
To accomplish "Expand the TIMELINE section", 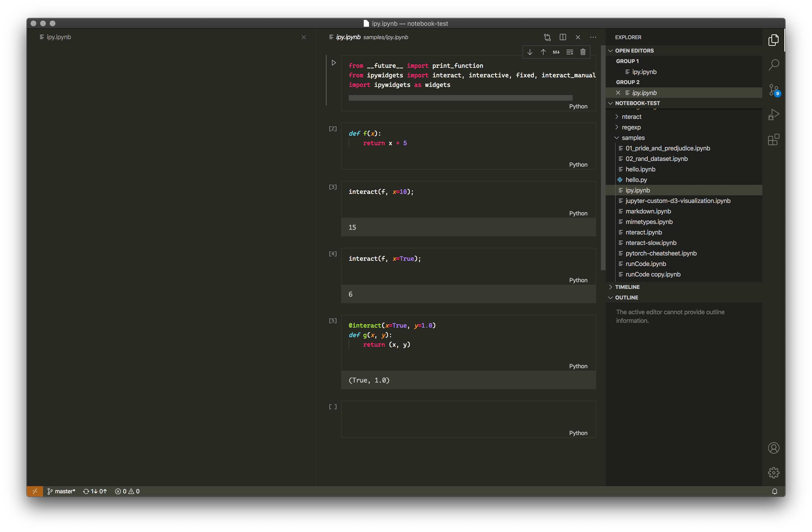I will (627, 287).
